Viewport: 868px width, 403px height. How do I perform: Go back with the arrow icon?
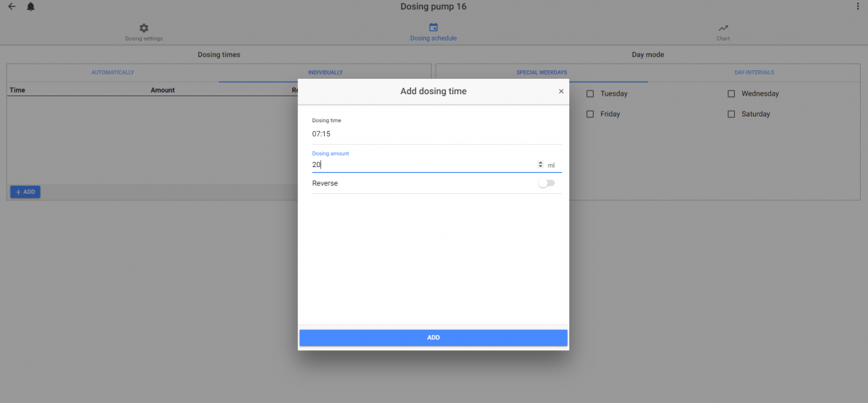[12, 7]
